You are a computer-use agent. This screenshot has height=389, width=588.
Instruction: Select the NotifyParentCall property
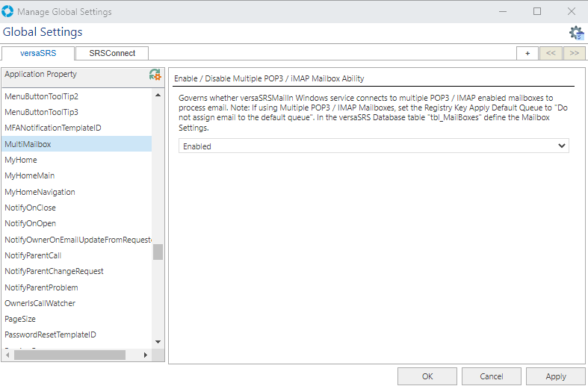pyautogui.click(x=76, y=255)
